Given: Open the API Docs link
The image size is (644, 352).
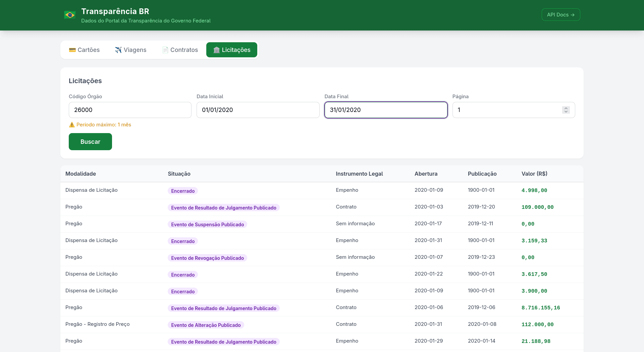Looking at the screenshot, I should (x=561, y=15).
